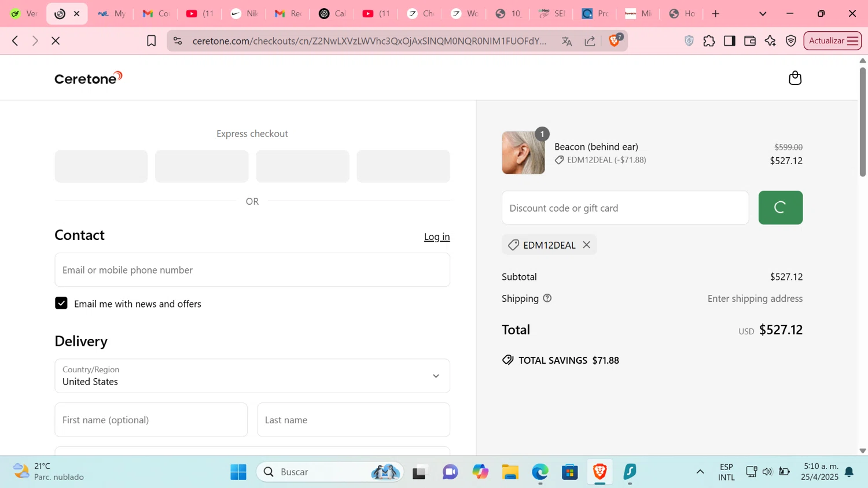Viewport: 868px width, 488px height.
Task: Click the page vertical scrollbar
Action: [863, 122]
